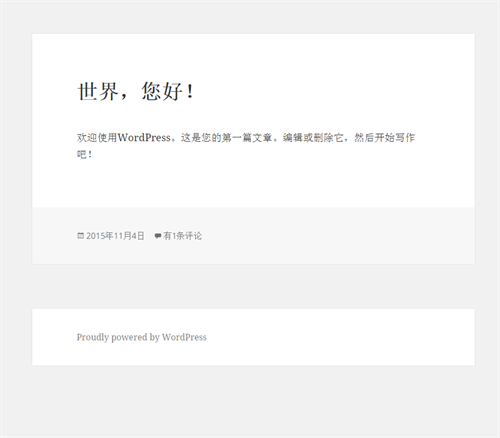Click the 吧！ text on the second line
The width and height of the screenshot is (500, 438).
point(85,154)
